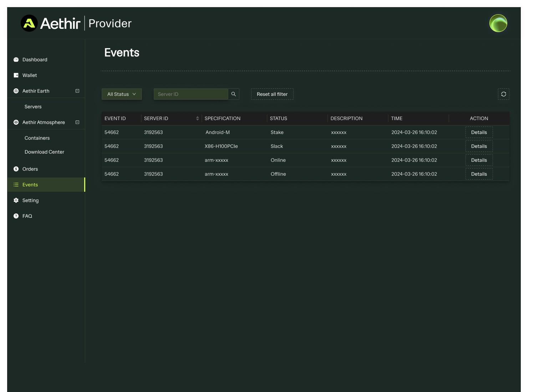Click the Setting gear icon

click(16, 200)
